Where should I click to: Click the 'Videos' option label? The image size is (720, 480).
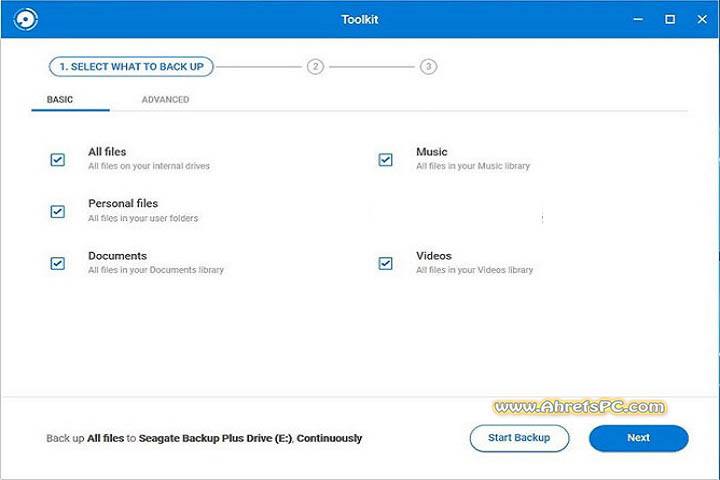pos(434,255)
